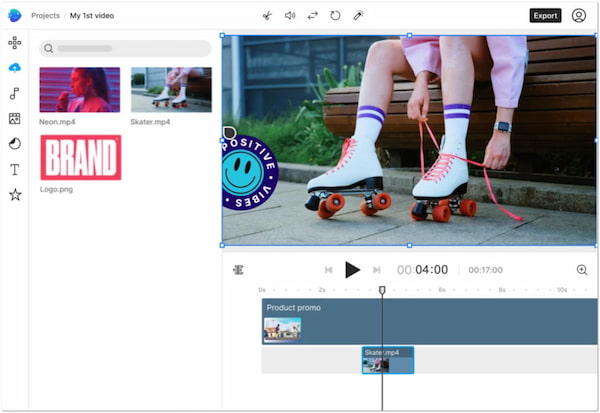This screenshot has height=413, width=600.
Task: Click the swap arrows tool
Action: tap(313, 16)
